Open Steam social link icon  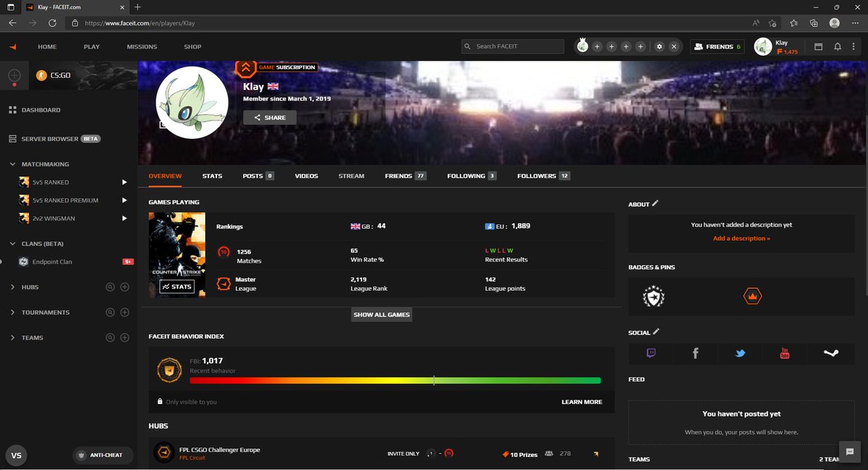[830, 354]
